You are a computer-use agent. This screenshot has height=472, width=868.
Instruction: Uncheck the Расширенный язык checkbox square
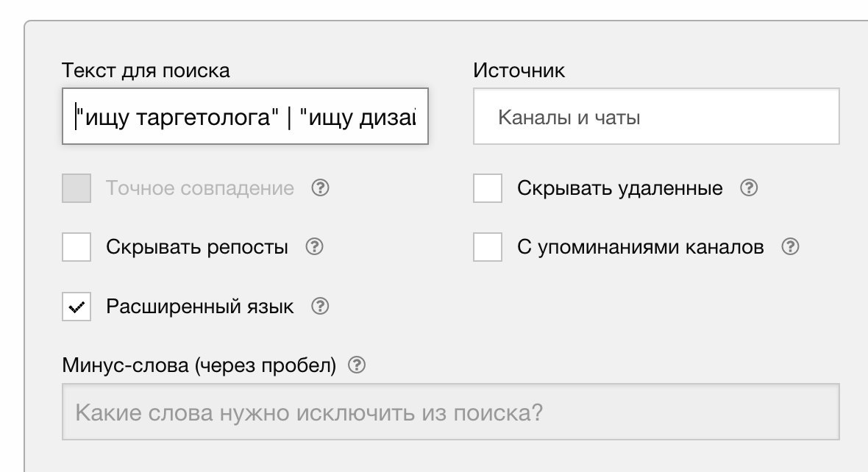coord(77,306)
